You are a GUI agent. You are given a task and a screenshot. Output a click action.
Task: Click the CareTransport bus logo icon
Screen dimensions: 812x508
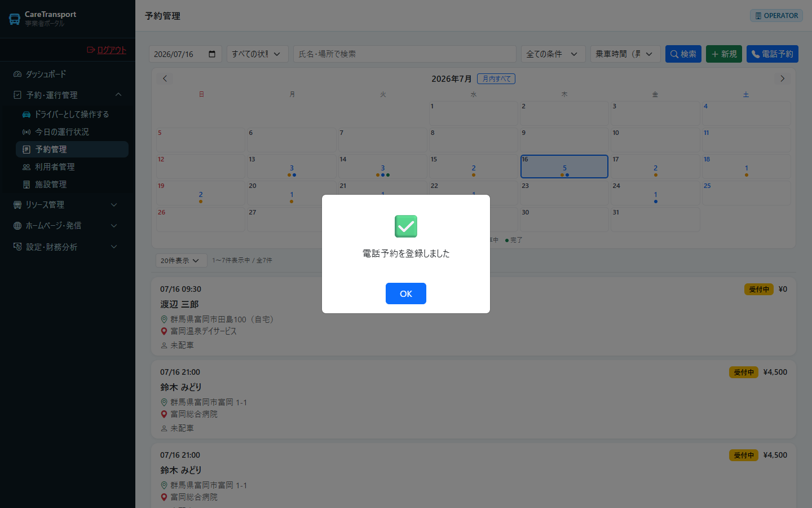click(x=15, y=19)
